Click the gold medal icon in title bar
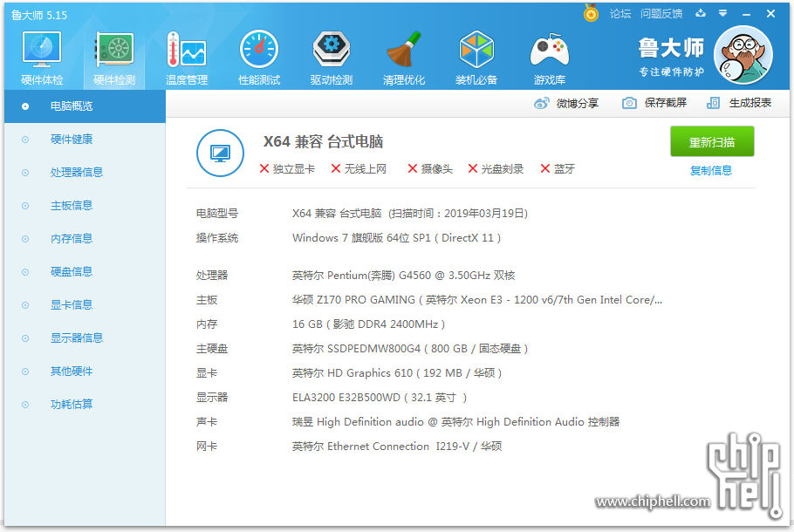 point(591,13)
